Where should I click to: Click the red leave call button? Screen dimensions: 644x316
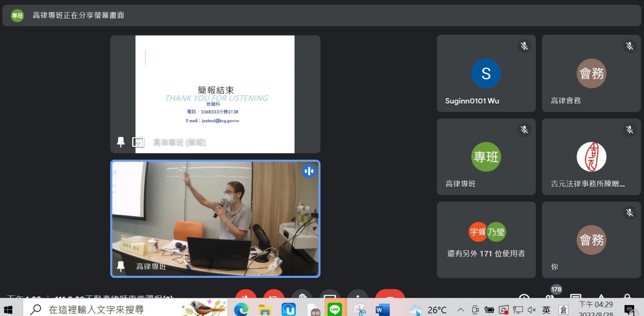[x=390, y=295]
